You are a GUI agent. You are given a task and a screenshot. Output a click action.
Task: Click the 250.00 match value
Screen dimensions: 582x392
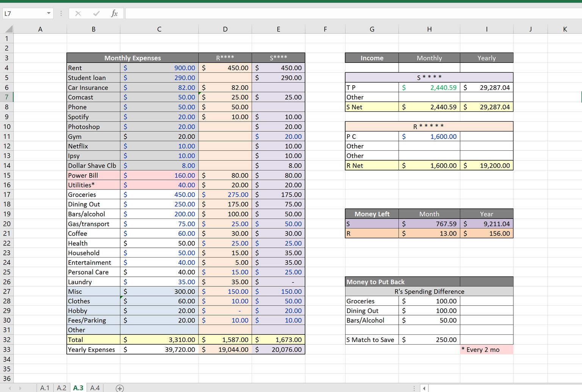point(429,340)
